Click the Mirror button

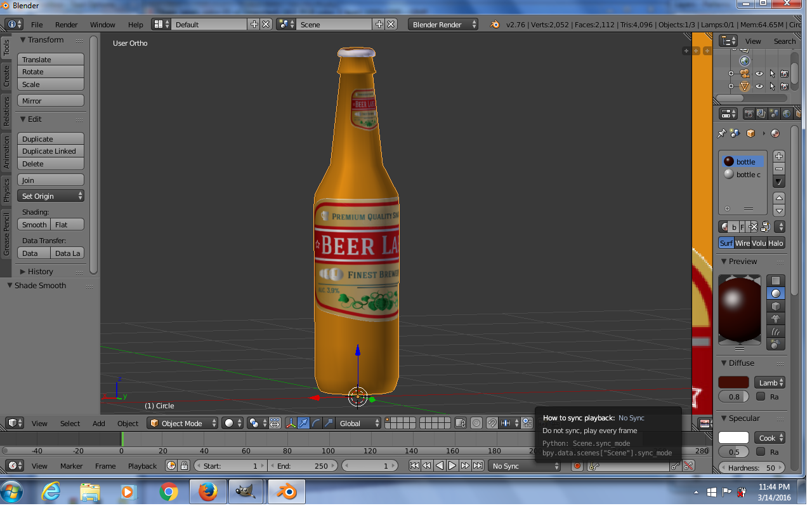pos(51,100)
